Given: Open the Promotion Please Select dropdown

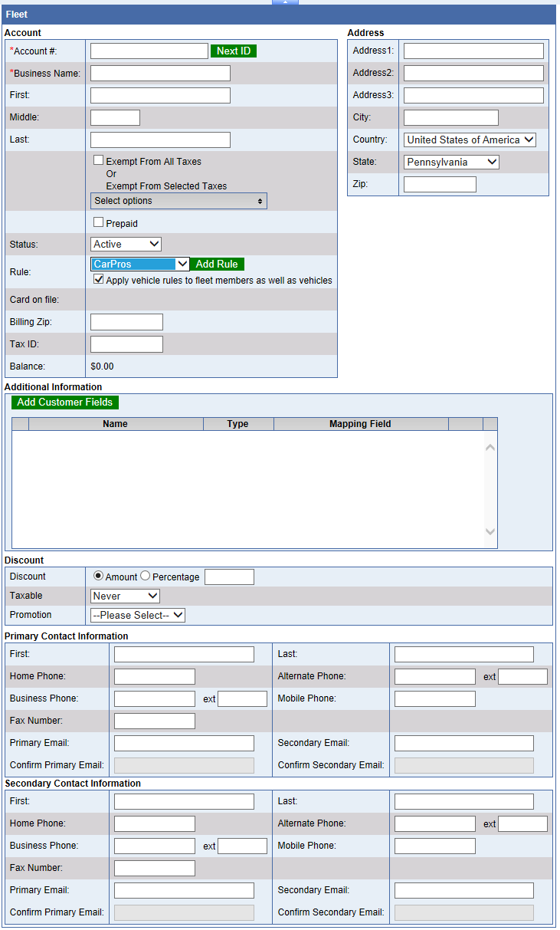Looking at the screenshot, I should (138, 615).
